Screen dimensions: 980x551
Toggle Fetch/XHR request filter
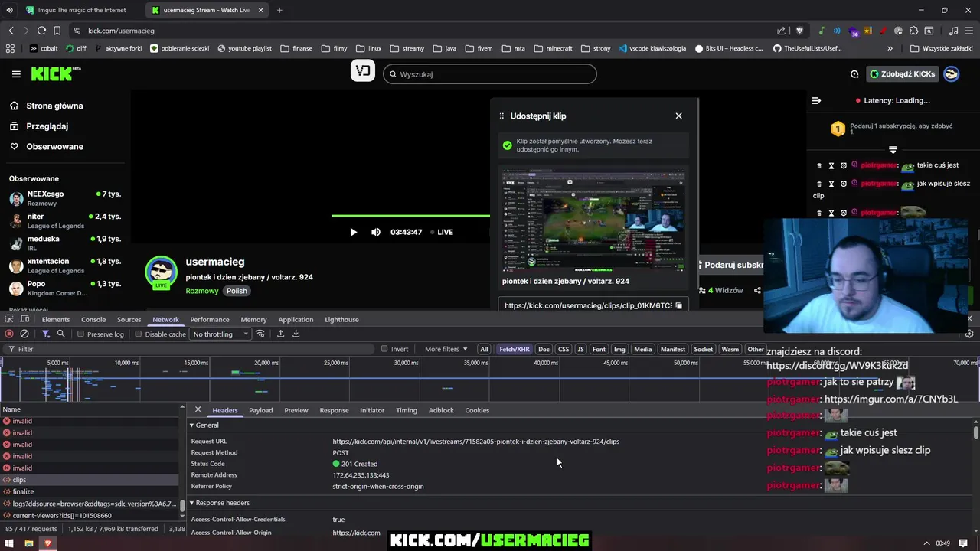[514, 349]
